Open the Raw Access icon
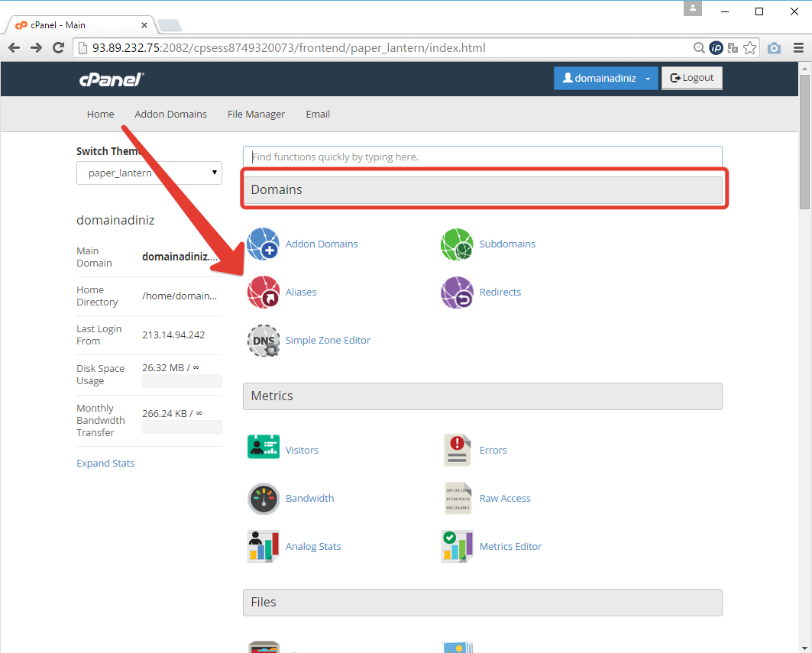Image resolution: width=812 pixels, height=653 pixels. coord(457,499)
